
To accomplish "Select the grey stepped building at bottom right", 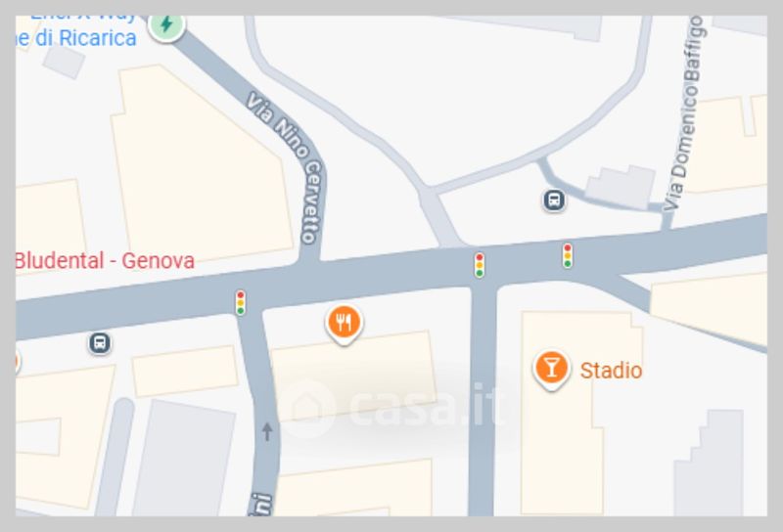I will click(x=709, y=463).
